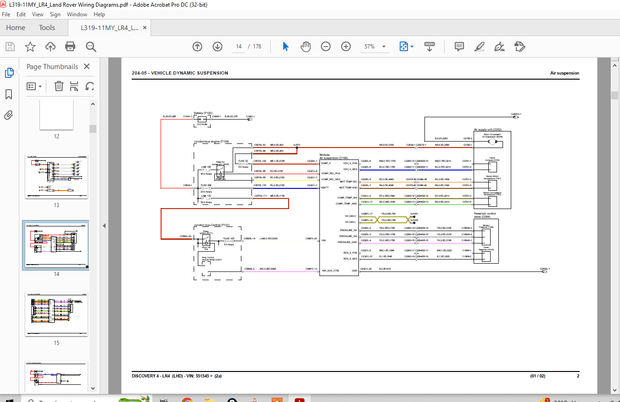Click the zoom out minus button

pyautogui.click(x=328, y=47)
